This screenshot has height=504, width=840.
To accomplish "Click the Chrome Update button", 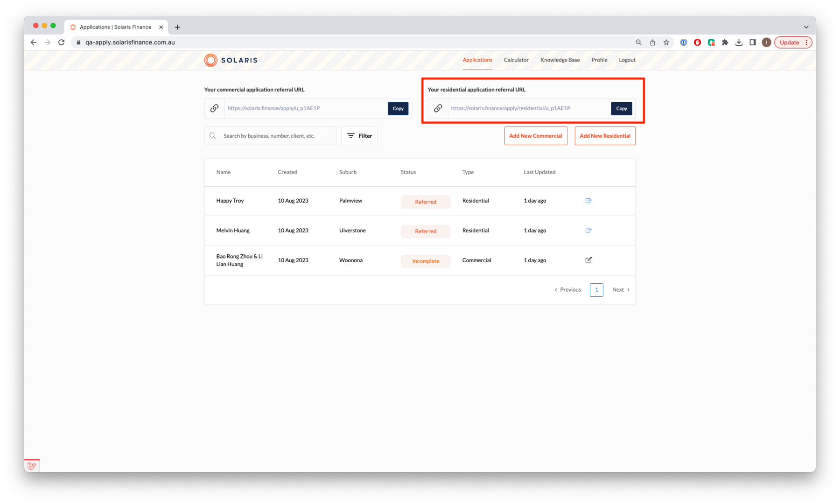I will click(x=793, y=42).
